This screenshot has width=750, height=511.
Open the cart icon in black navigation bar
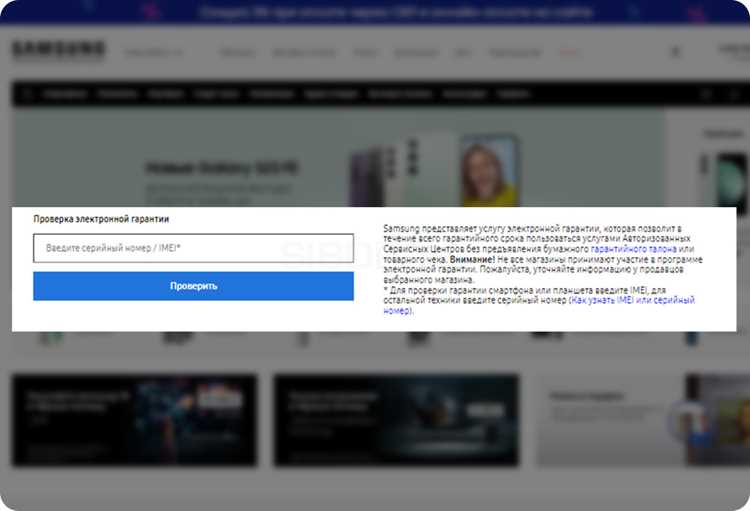(734, 94)
